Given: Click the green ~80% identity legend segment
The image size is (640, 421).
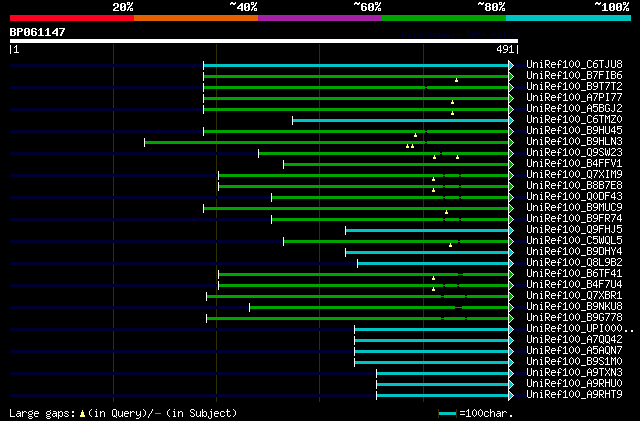Looking at the screenshot, I should pos(444,18).
